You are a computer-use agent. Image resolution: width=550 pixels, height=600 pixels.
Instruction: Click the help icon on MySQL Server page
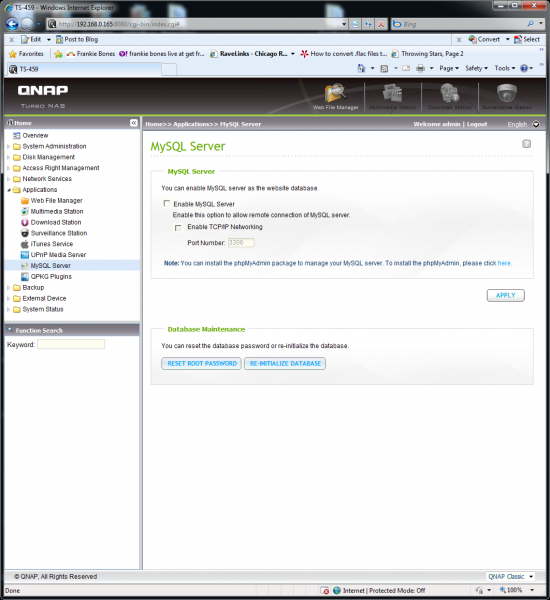(x=526, y=144)
